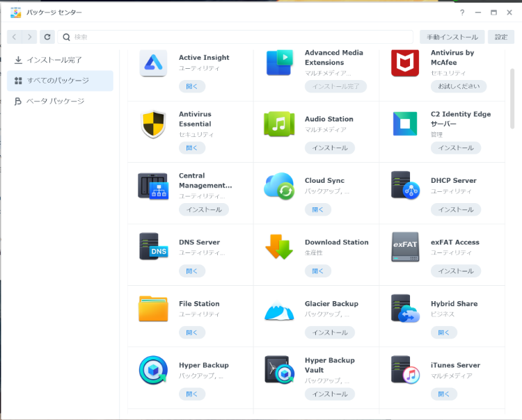Install exFAT Access package
The width and height of the screenshot is (522, 420).
[456, 271]
